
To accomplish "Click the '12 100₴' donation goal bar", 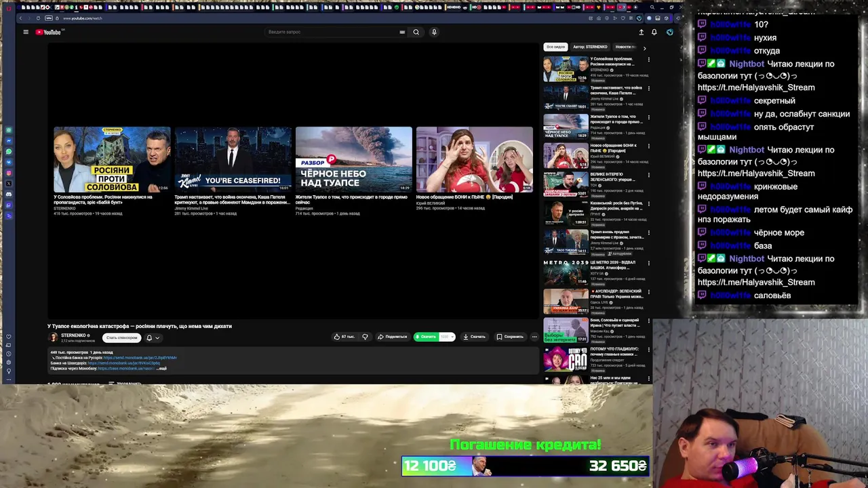I will click(x=526, y=466).
